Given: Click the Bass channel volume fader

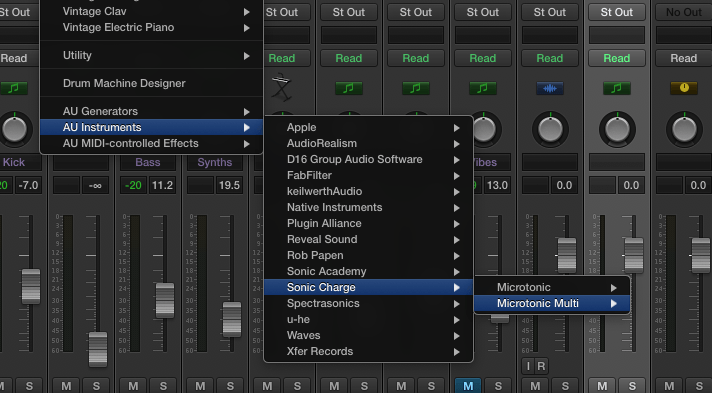Looking at the screenshot, I should (164, 300).
